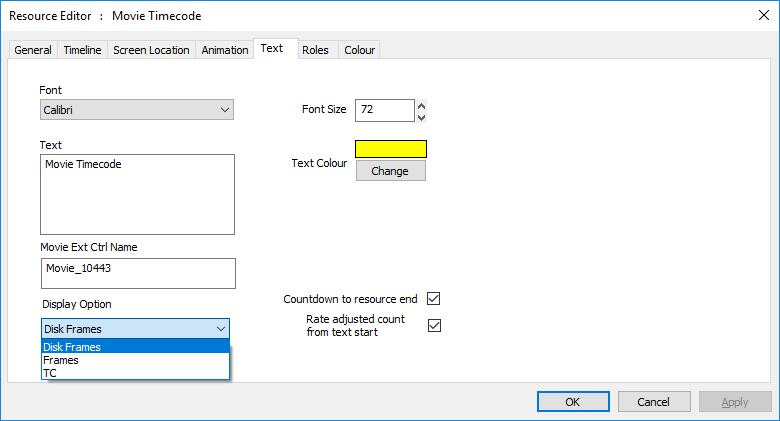Click the Movie Ext Ctrl Name field

(138, 273)
